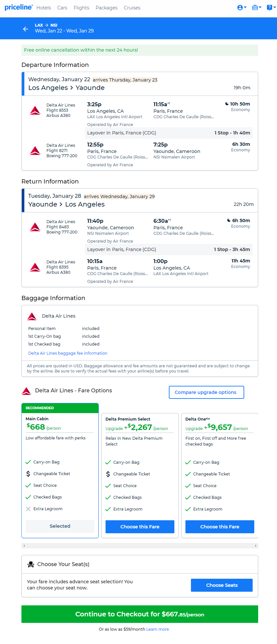The height and width of the screenshot is (644, 277).
Task: Open the Hotels tab
Action: (44, 7)
